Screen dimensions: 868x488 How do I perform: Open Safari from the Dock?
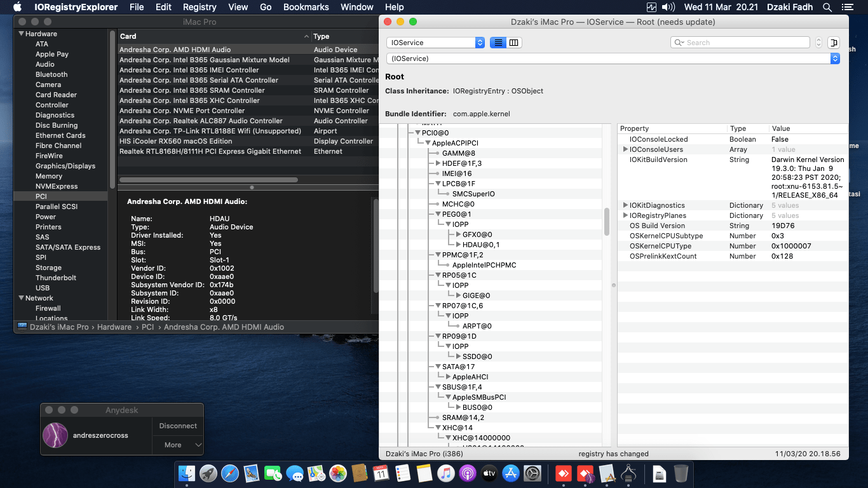point(230,473)
